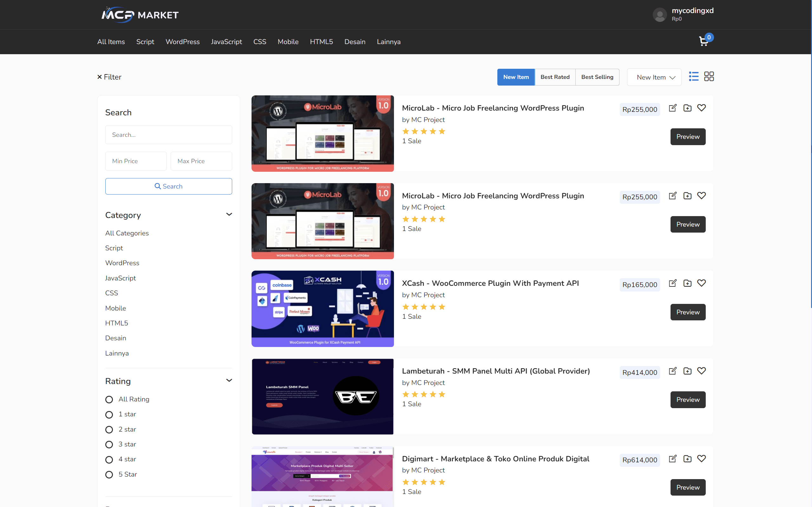Select All Rating filter option
Image resolution: width=812 pixels, height=507 pixels.
point(109,399)
